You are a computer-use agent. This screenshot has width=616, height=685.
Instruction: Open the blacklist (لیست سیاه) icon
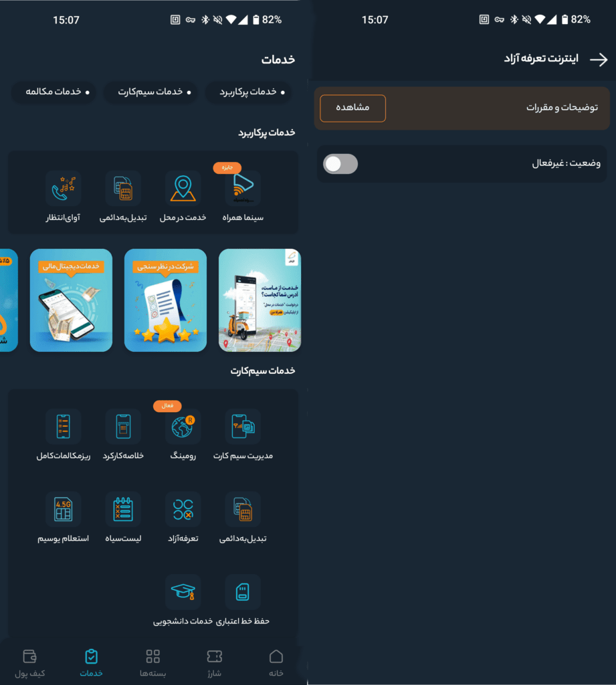click(x=123, y=510)
